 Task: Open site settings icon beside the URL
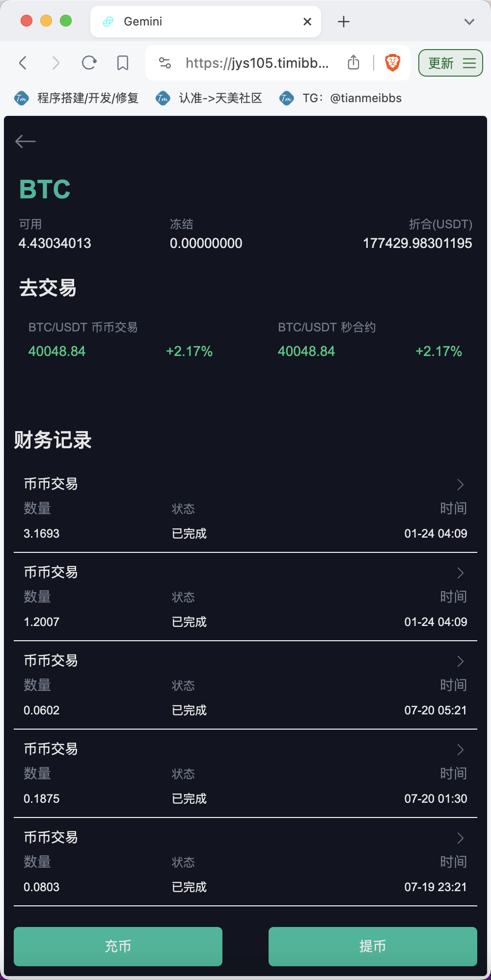(165, 63)
